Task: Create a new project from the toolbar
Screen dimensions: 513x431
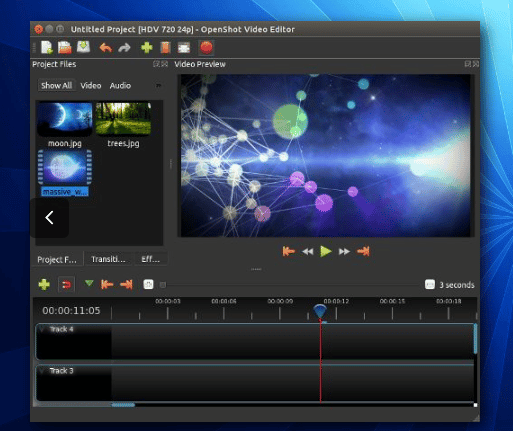Action: pyautogui.click(x=47, y=47)
